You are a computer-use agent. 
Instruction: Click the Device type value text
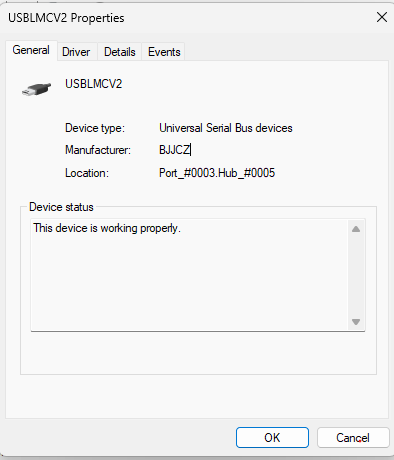[x=226, y=128]
